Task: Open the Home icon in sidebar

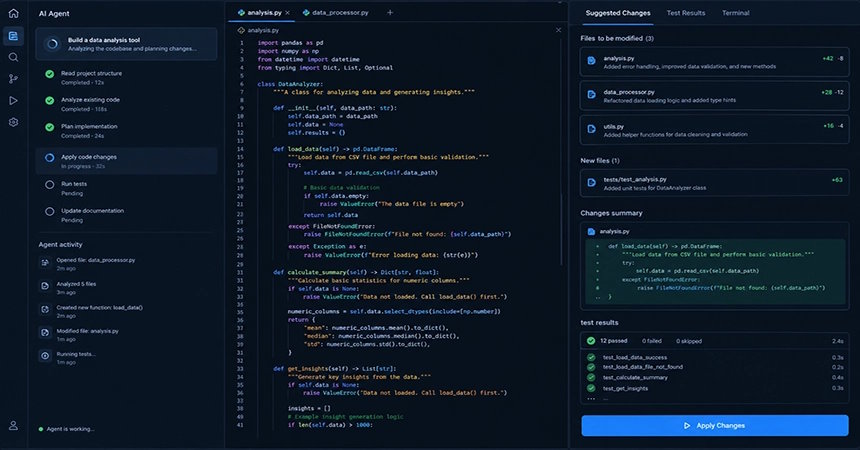Action: 13,13
